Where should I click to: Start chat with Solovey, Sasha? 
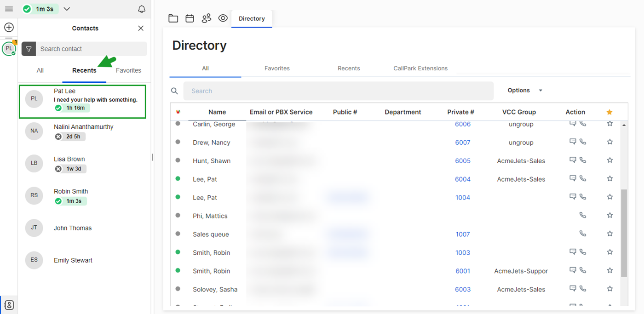[x=573, y=289]
